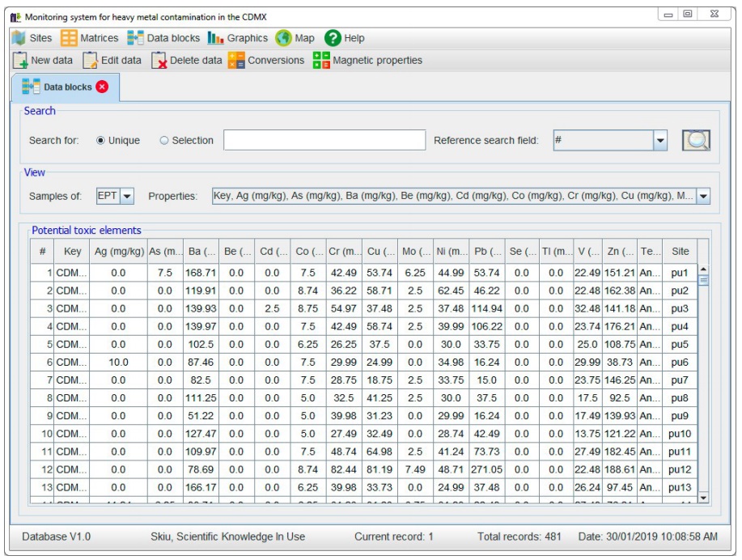Click Edit data in the toolbar
Image resolution: width=742 pixels, height=560 pixels.
112,61
